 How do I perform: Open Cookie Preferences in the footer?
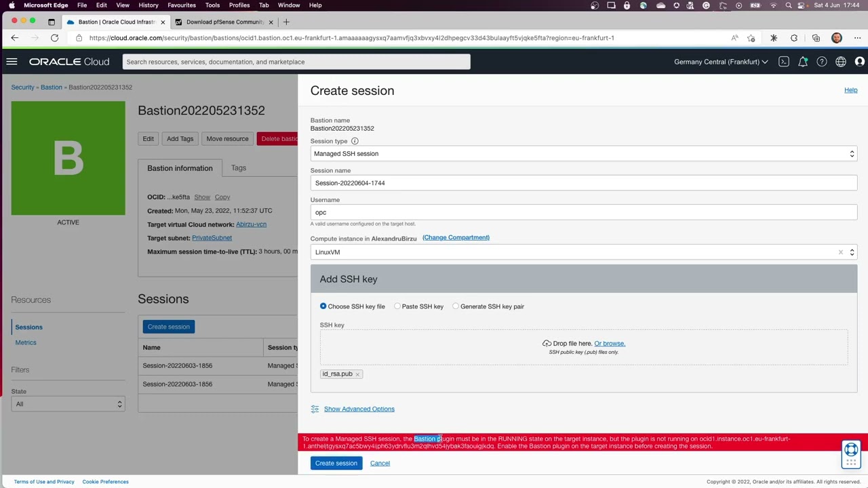pos(105,482)
